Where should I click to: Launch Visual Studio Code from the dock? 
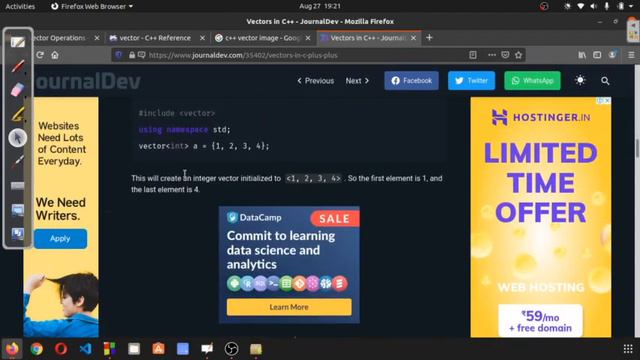[85, 349]
